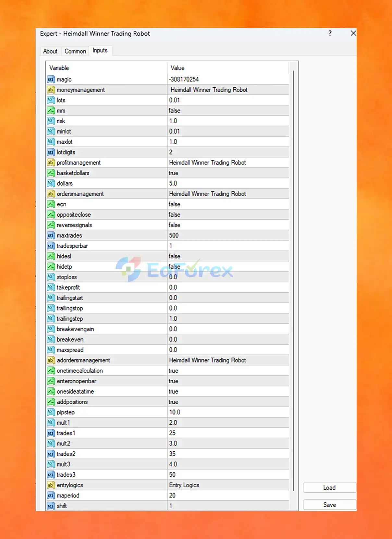Select the dollars value 5.0

[173, 183]
